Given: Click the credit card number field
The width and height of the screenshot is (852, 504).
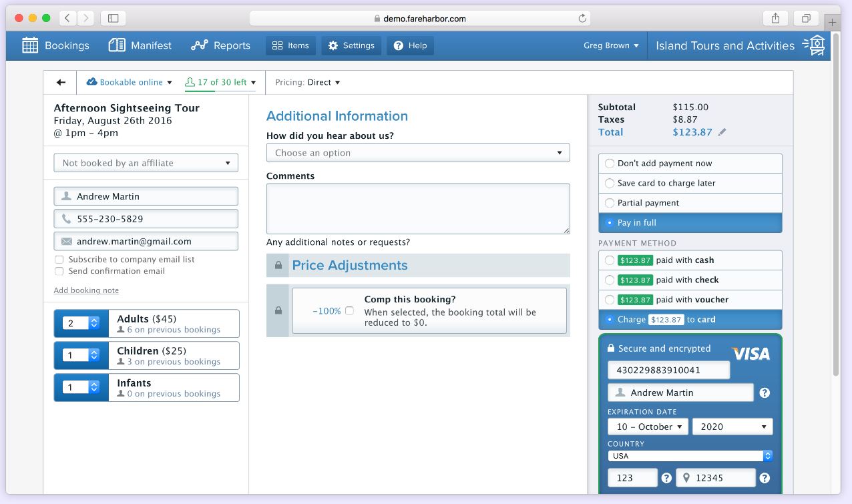Looking at the screenshot, I should [668, 370].
